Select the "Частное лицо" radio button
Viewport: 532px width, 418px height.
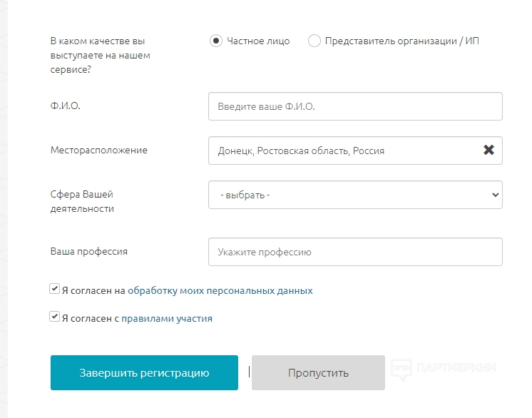(216, 41)
